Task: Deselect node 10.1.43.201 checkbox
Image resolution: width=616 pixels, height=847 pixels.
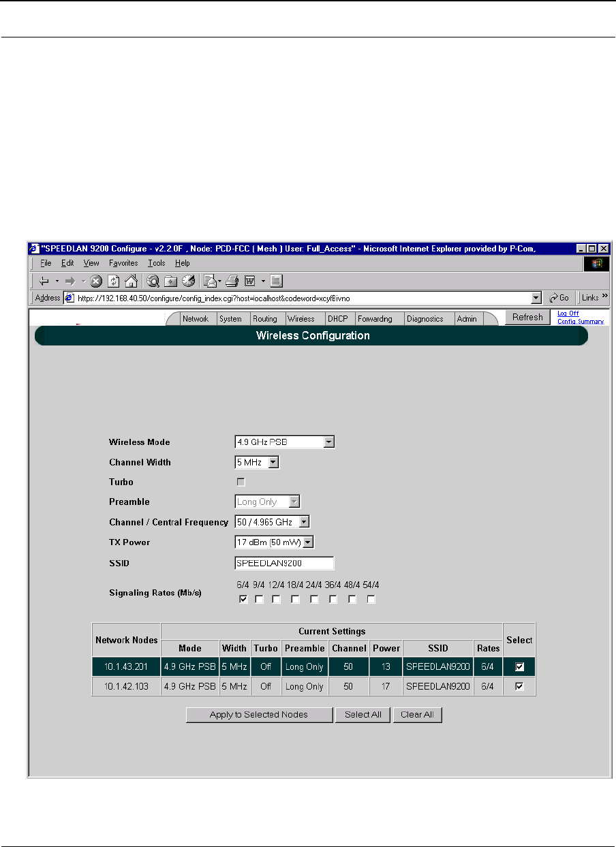Action: point(519,667)
